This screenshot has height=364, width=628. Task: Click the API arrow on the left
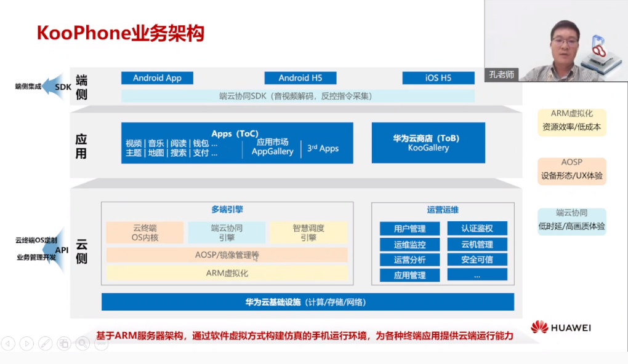coord(57,250)
